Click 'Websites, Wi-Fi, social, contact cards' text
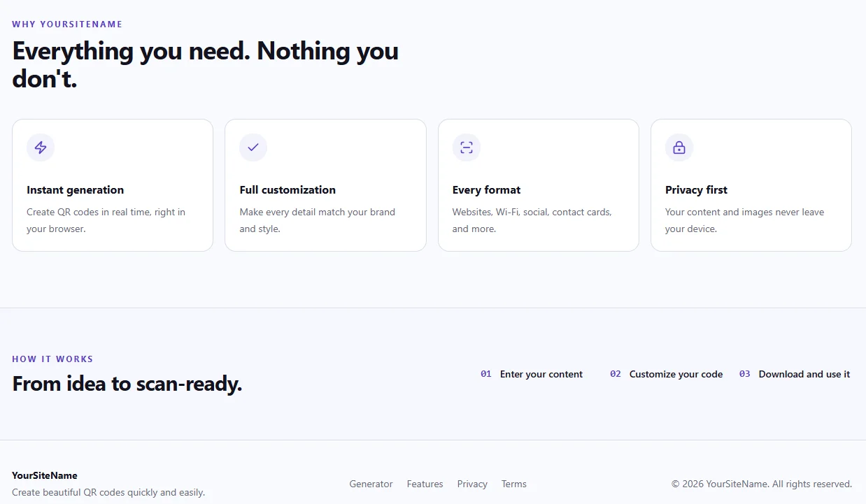Viewport: 866px width, 504px height. click(x=532, y=220)
